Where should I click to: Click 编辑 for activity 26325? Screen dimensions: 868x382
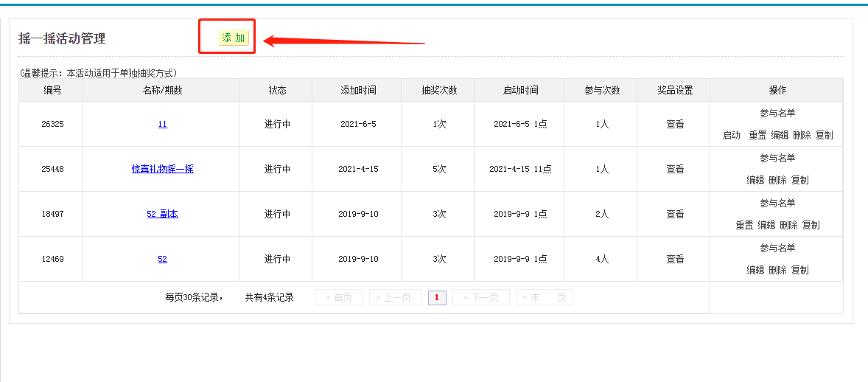pos(780,136)
